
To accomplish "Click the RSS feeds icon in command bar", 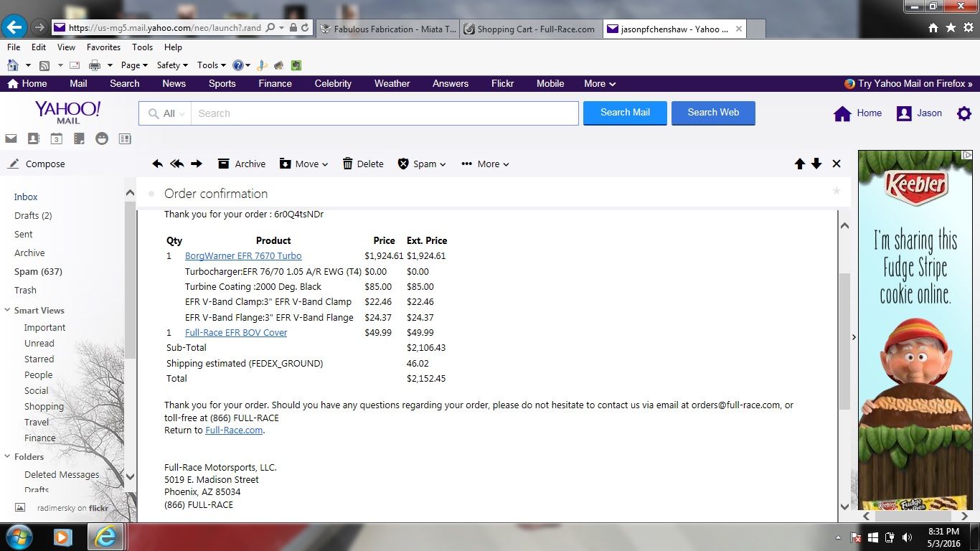I will coord(44,65).
